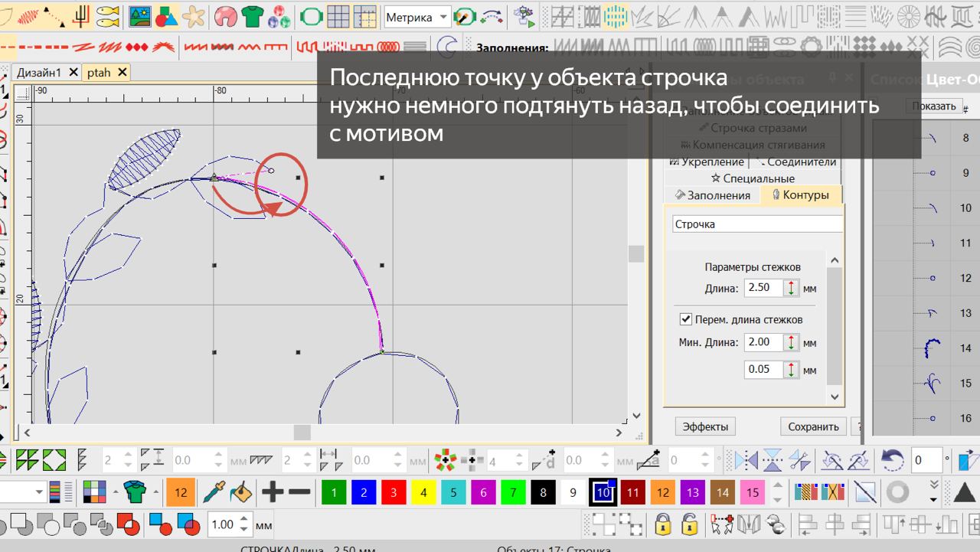Select red color swatch number 3
980x552 pixels.
tap(393, 493)
